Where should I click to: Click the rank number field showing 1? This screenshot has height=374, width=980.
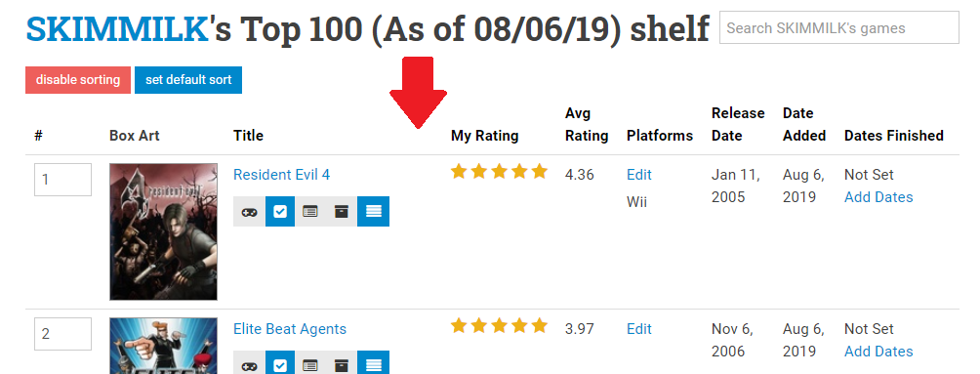[x=62, y=180]
